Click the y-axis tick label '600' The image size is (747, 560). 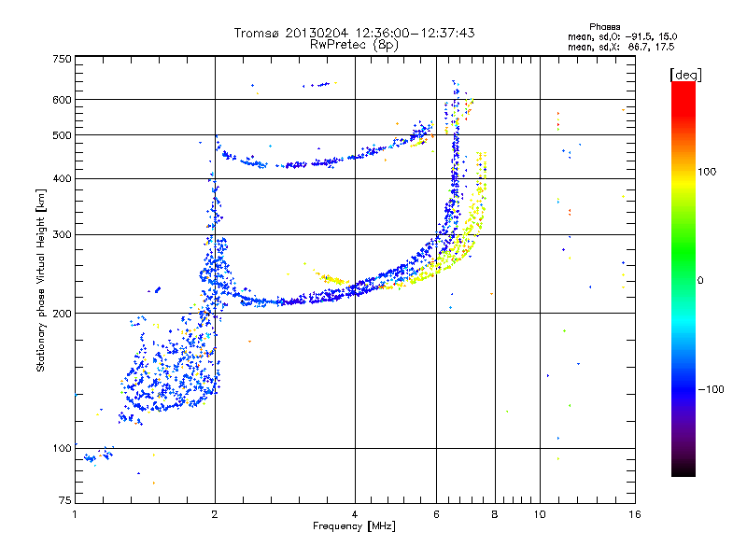click(x=62, y=100)
